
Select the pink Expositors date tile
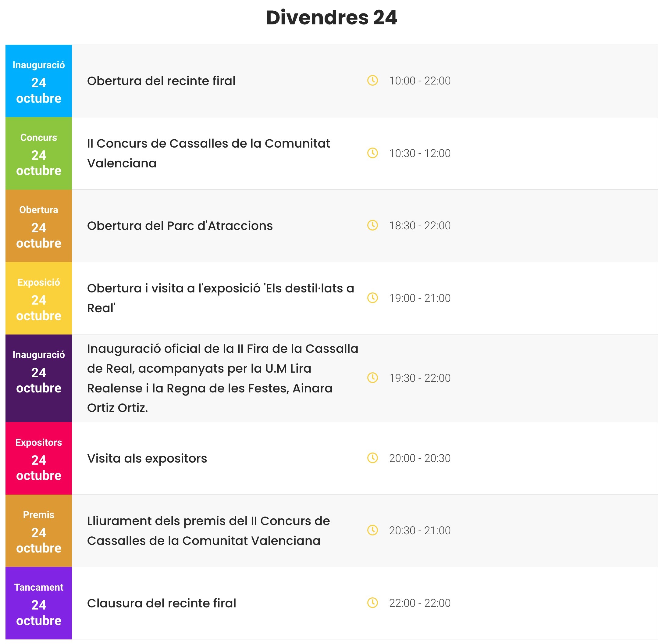click(38, 458)
